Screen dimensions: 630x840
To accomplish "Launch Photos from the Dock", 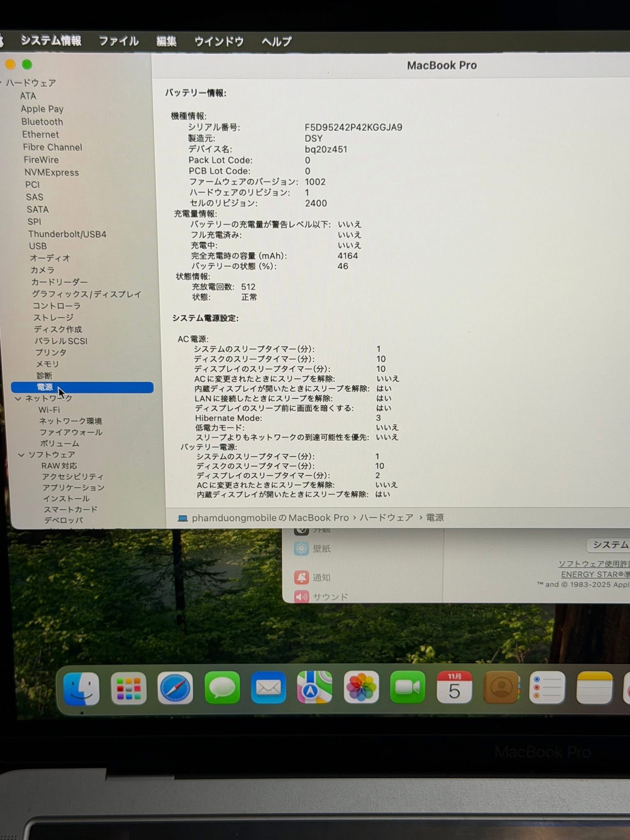I will point(361,687).
